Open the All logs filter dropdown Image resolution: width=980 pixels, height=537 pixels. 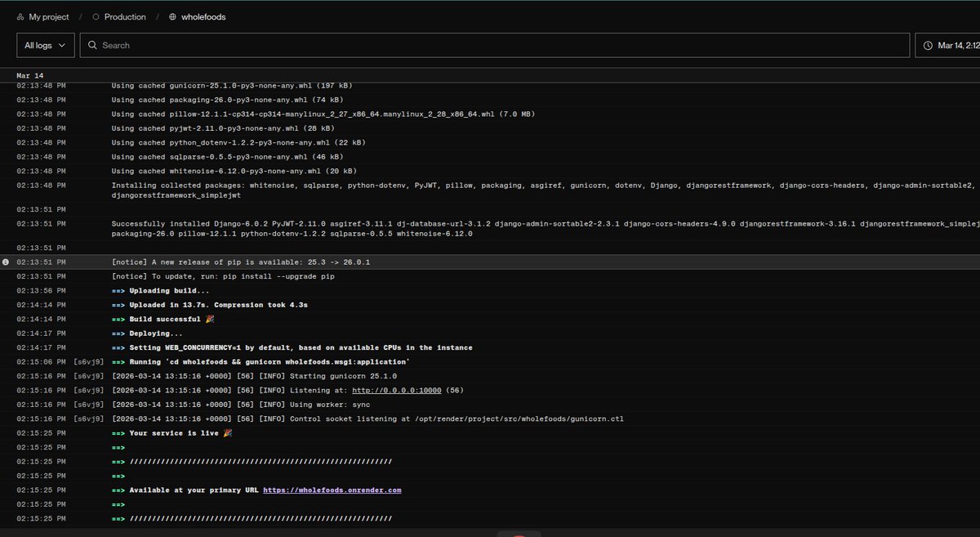pyautogui.click(x=46, y=46)
